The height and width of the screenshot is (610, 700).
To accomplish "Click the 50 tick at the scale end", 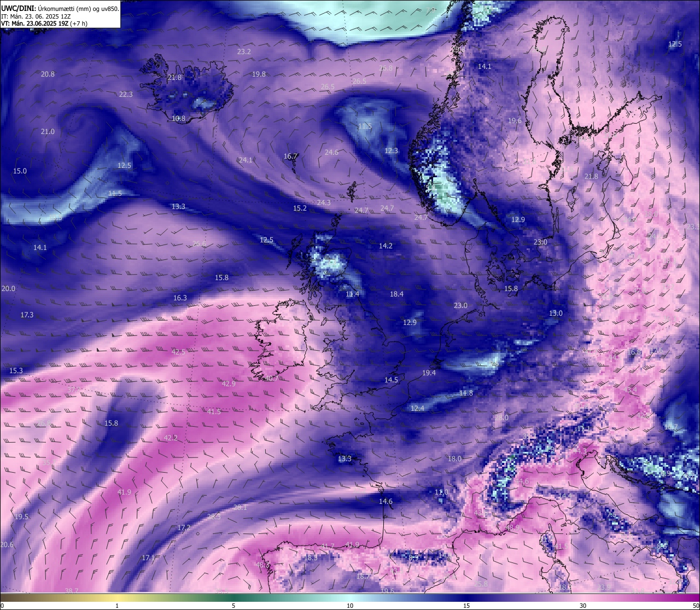I will [696, 606].
